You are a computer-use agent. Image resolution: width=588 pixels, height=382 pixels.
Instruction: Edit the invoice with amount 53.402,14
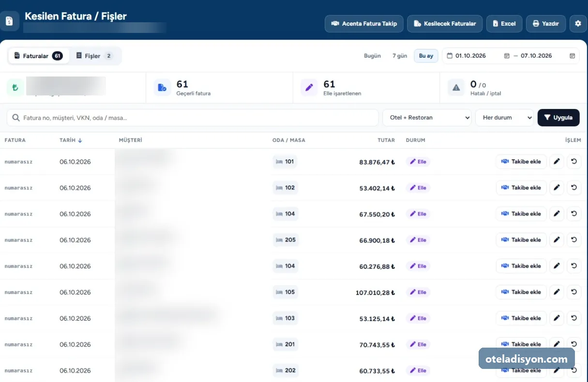[557, 188]
